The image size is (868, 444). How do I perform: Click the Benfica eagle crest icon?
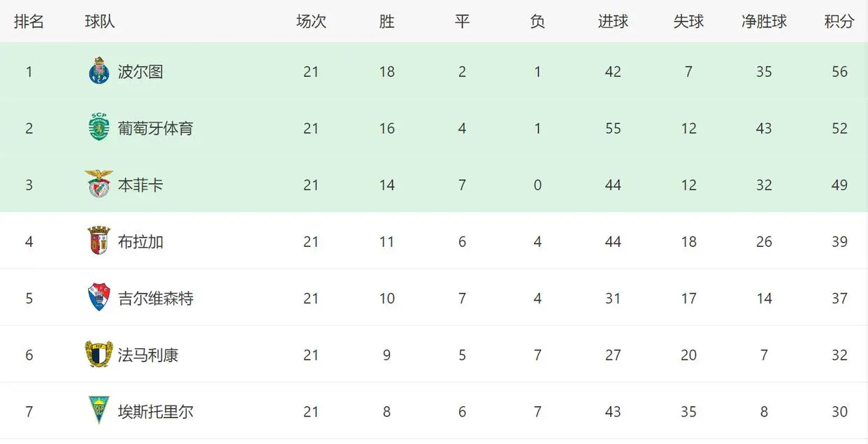pos(99,185)
